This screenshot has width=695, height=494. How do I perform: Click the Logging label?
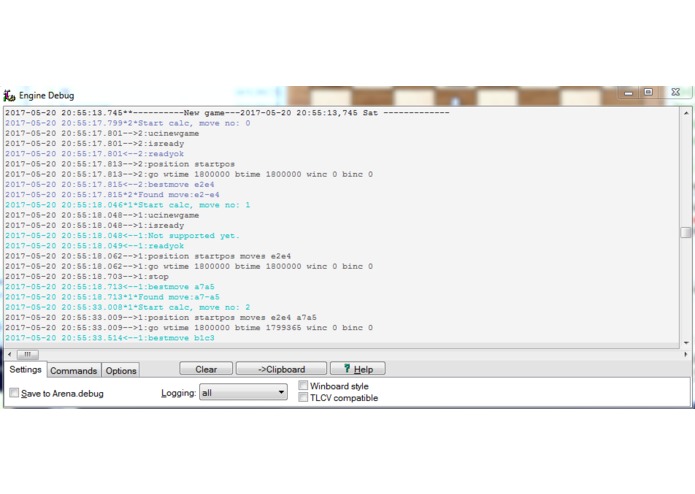click(178, 393)
